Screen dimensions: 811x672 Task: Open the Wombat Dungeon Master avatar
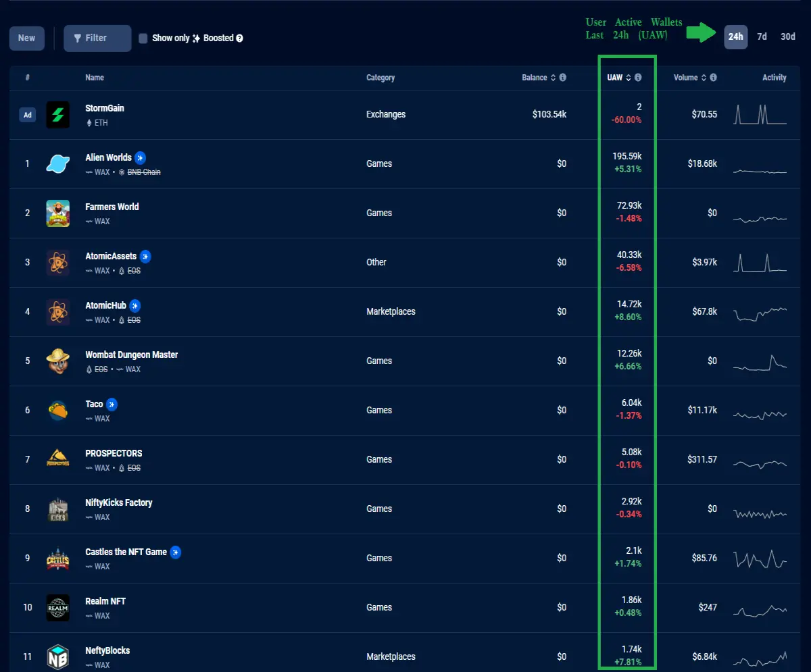[x=57, y=361]
